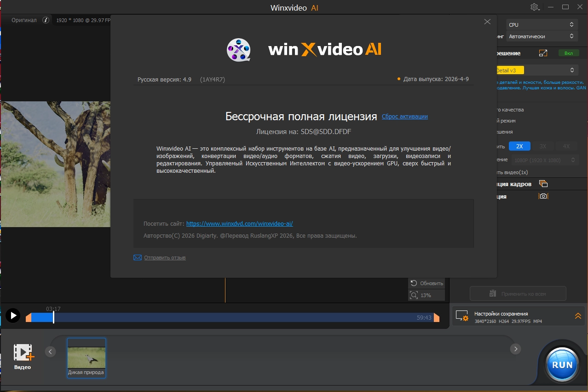Start playback with the play button

click(13, 316)
